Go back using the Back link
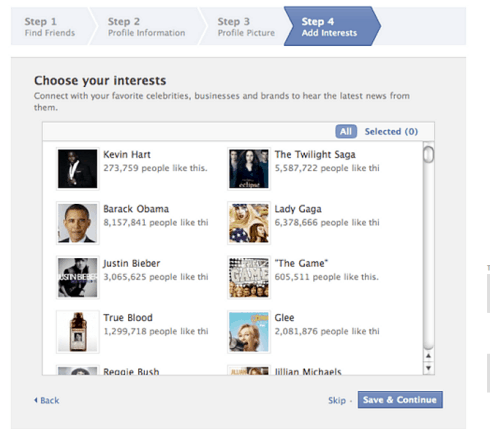The width and height of the screenshot is (490, 429). [47, 400]
